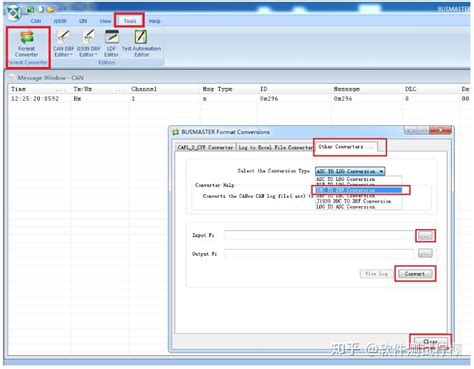The image size is (474, 369).
Task: Open the CAN DBF Editor
Action: click(x=63, y=43)
